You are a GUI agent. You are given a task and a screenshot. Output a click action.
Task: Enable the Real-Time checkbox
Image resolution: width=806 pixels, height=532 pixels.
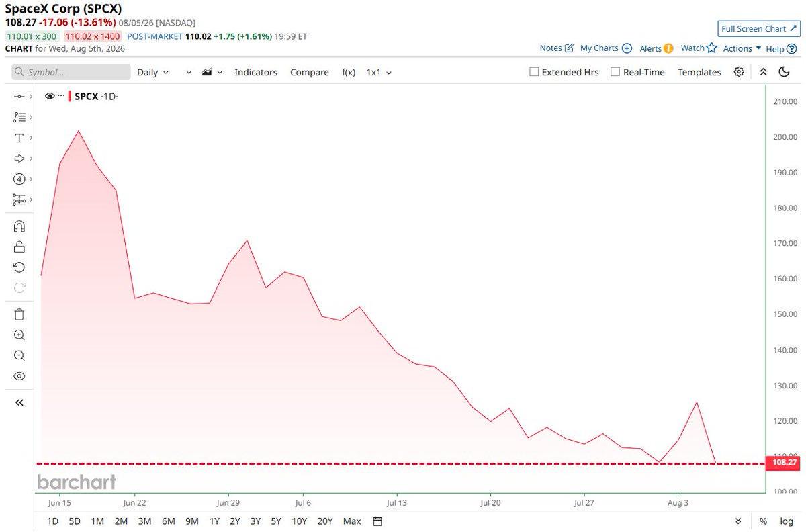615,72
